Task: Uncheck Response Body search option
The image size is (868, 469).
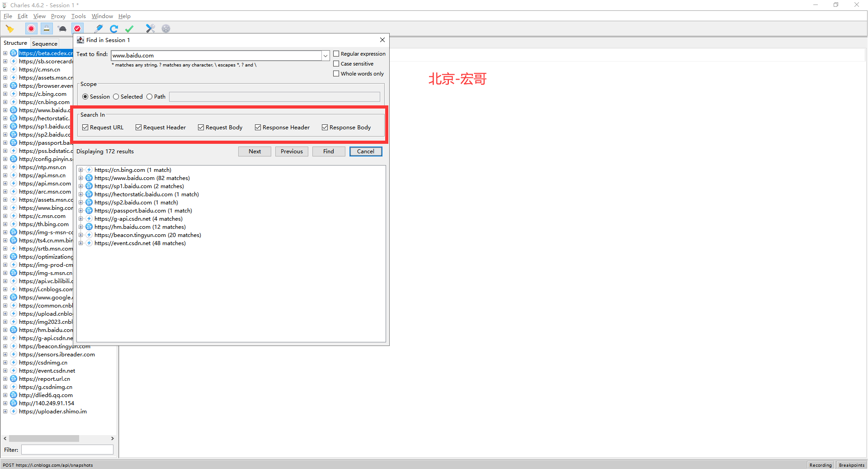Action: [x=325, y=128]
